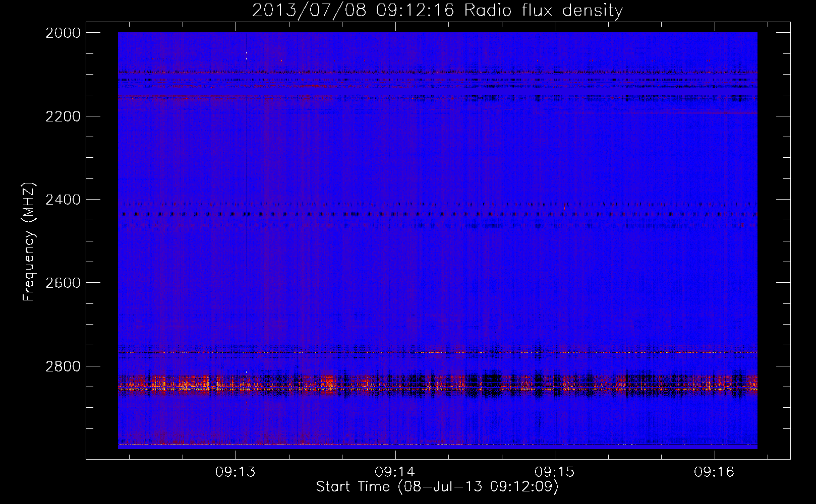Click the 2600 frequency tick label
The width and height of the screenshot is (816, 504).
[x=63, y=283]
